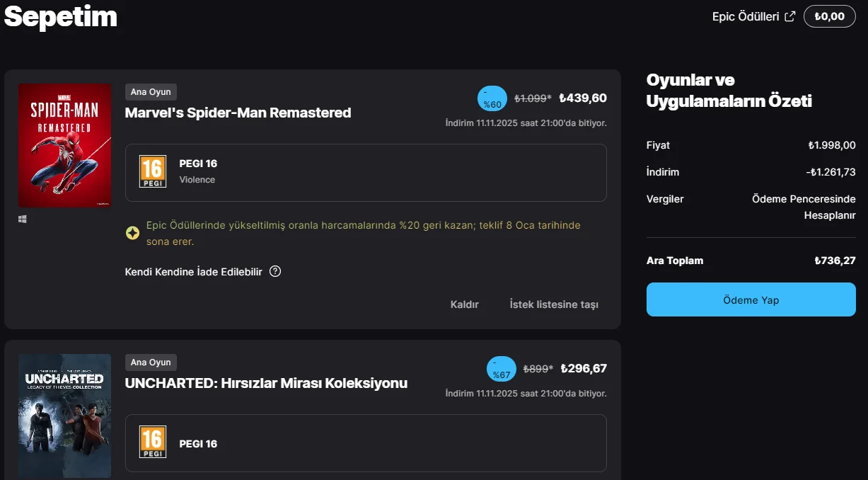
Task: Open Marvel's Spider-Man Remastered title link
Action: 238,113
